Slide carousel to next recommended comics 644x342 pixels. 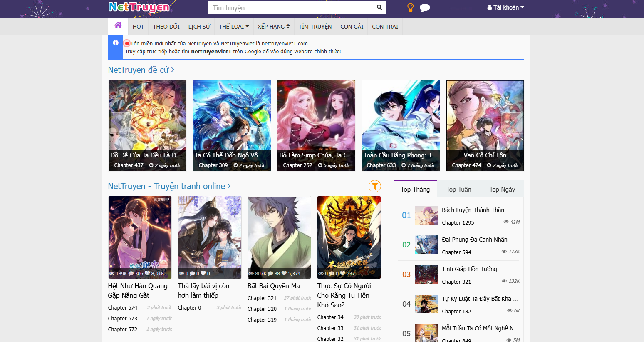click(x=512, y=123)
